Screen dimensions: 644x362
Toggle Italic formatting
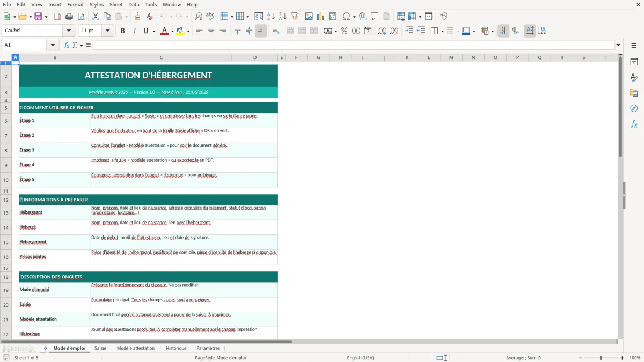(134, 31)
